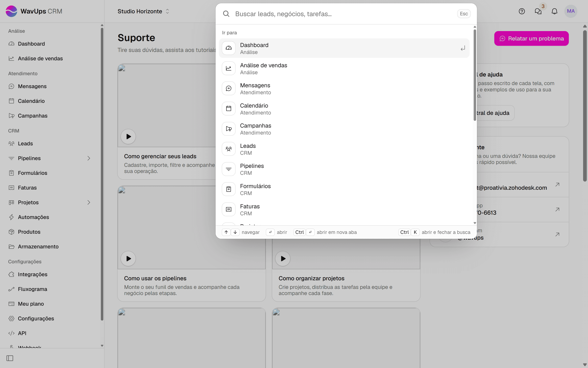Open Análise de vendas in the sidebar
Screen dimensions: 588x368
[50, 58]
